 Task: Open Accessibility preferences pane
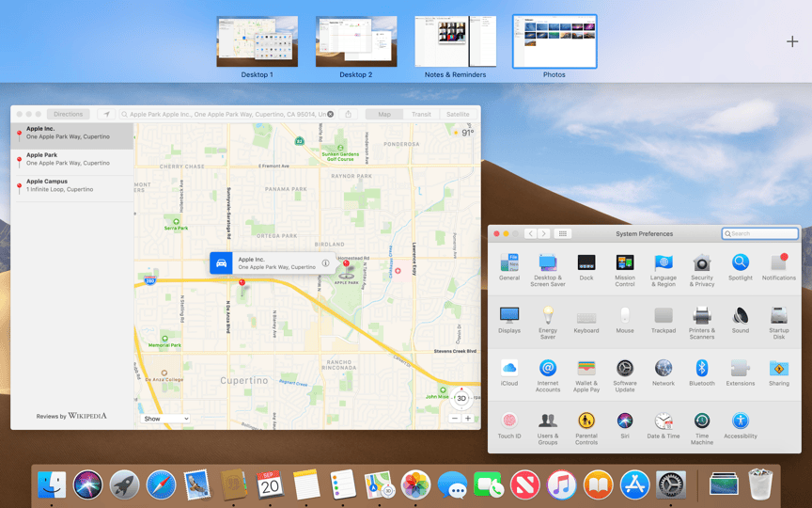point(740,425)
